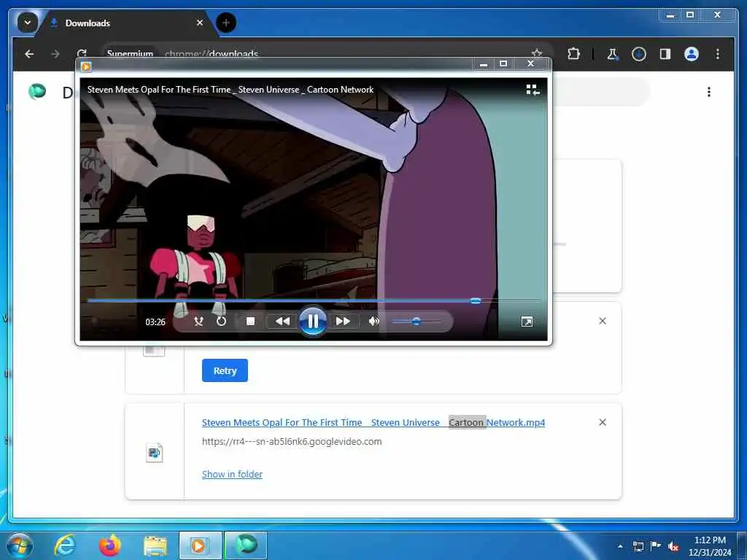Click the Supermium logo on Downloads page
Screen dimensions: 747x560
pos(37,91)
